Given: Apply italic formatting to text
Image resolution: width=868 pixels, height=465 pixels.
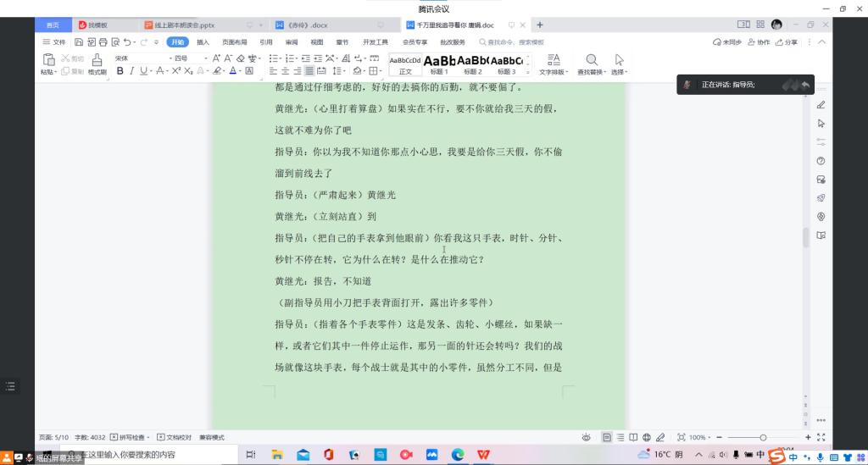Looking at the screenshot, I should coord(131,71).
